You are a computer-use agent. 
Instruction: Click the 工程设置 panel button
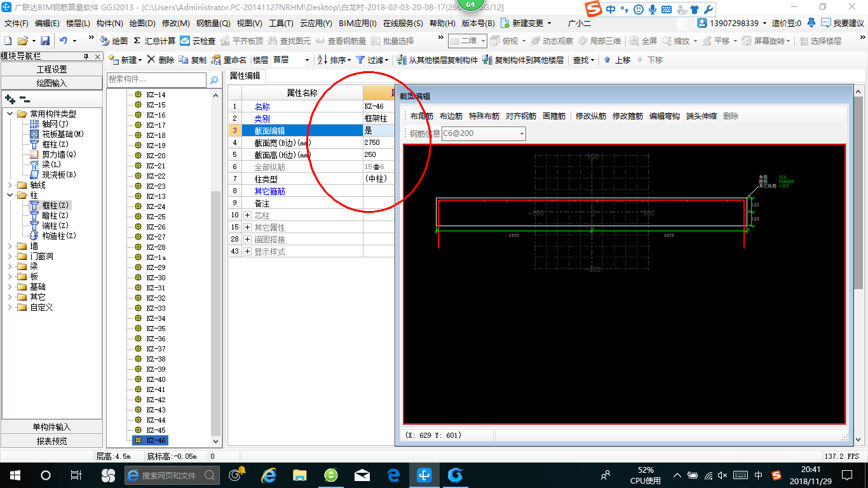[x=51, y=69]
